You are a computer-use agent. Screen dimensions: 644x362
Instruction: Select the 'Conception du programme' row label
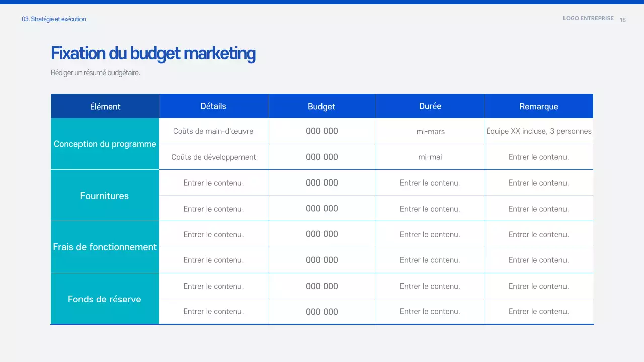[105, 144]
